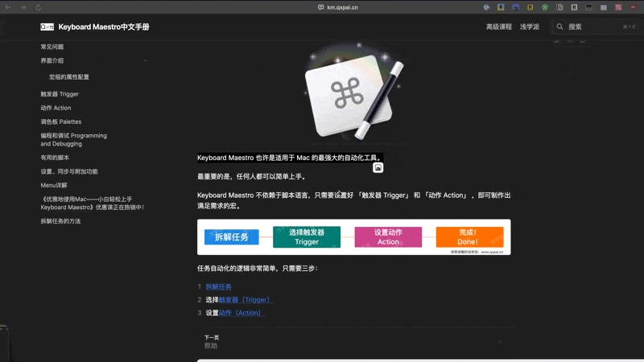Click the Notion extension icon

(559, 7)
